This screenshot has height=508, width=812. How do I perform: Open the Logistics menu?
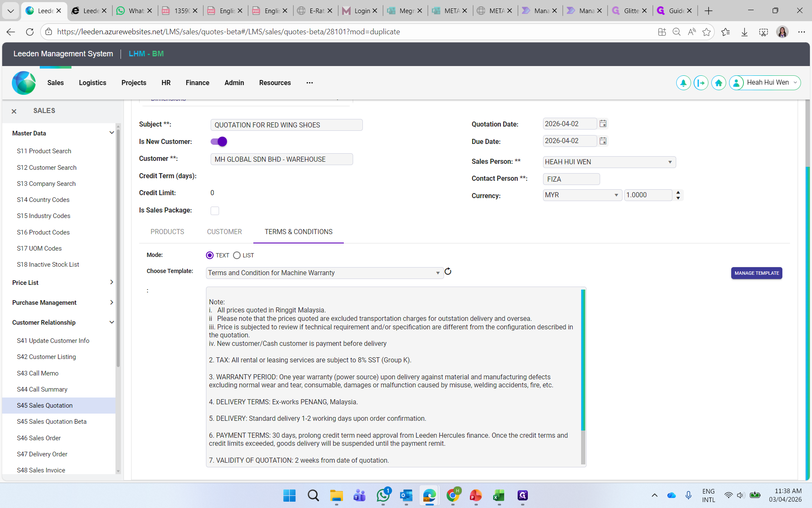[93, 83]
